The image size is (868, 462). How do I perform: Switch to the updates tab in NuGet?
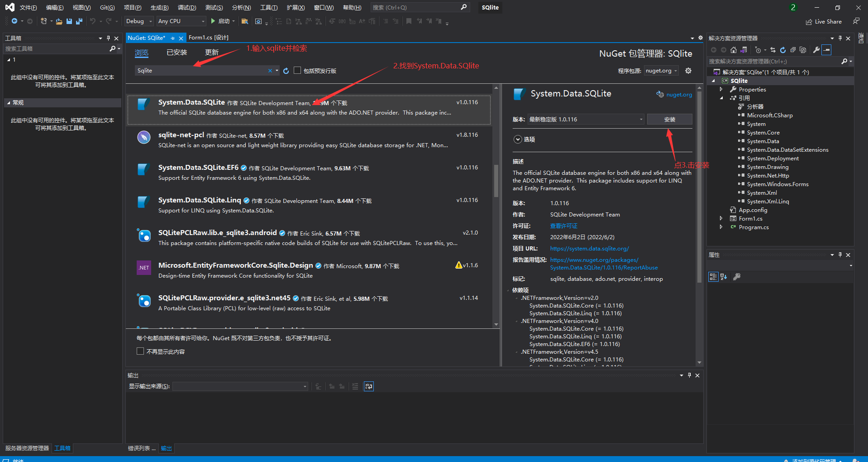coord(212,53)
